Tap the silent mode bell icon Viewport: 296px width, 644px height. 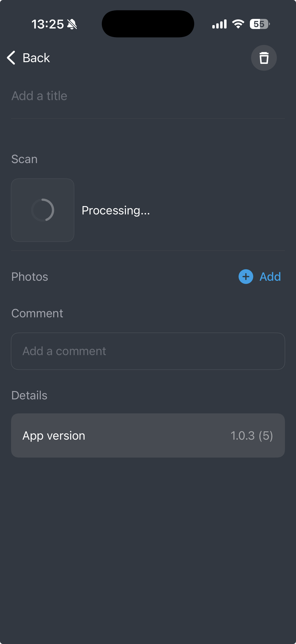click(72, 24)
